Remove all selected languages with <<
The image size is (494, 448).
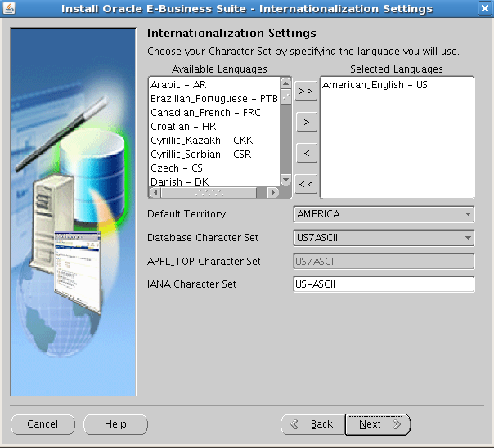[x=306, y=184]
